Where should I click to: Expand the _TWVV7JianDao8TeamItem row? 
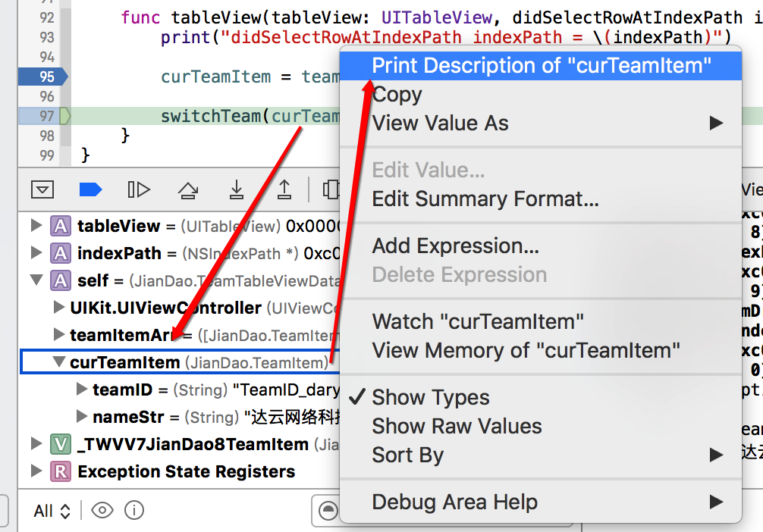[36, 443]
